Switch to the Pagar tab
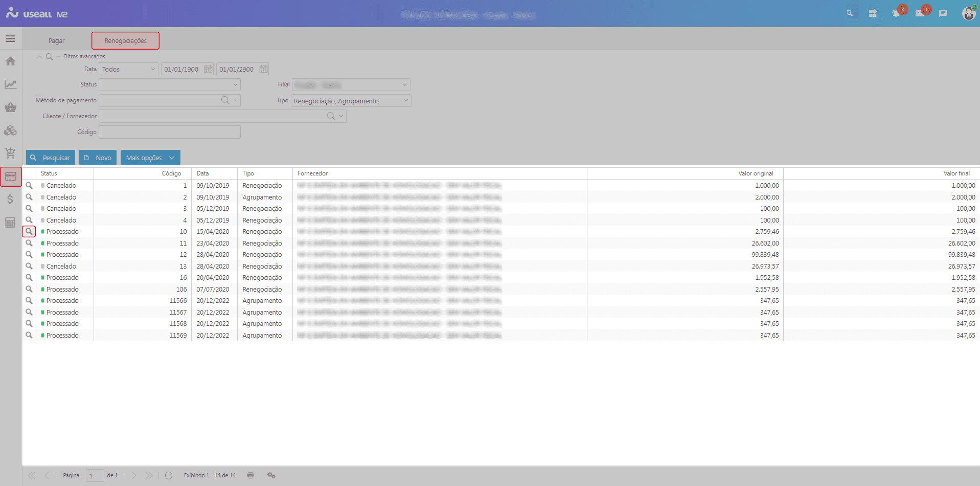980x486 pixels. (x=56, y=41)
